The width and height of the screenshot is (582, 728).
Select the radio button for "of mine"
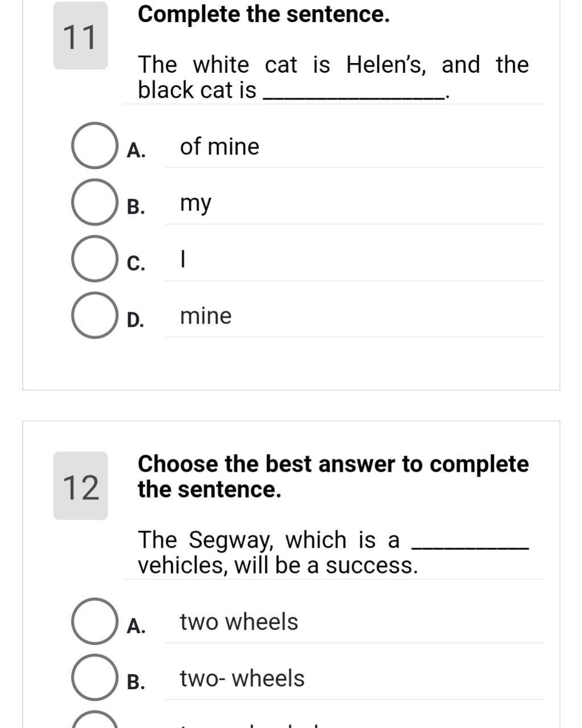point(94,146)
